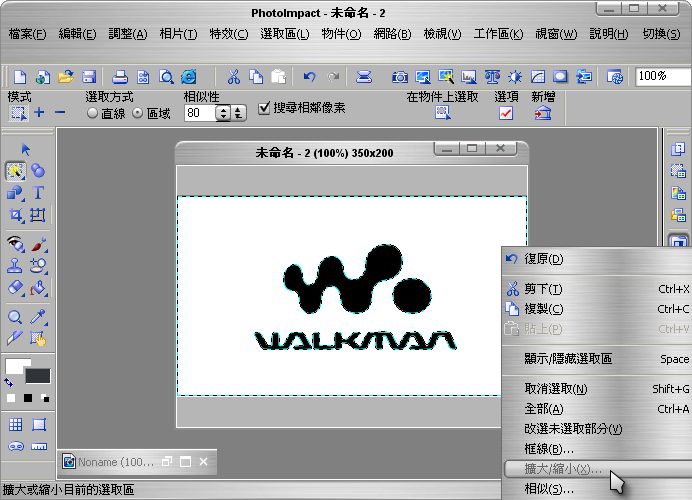Click the printer icon
This screenshot has height=500, width=692.
point(120,77)
